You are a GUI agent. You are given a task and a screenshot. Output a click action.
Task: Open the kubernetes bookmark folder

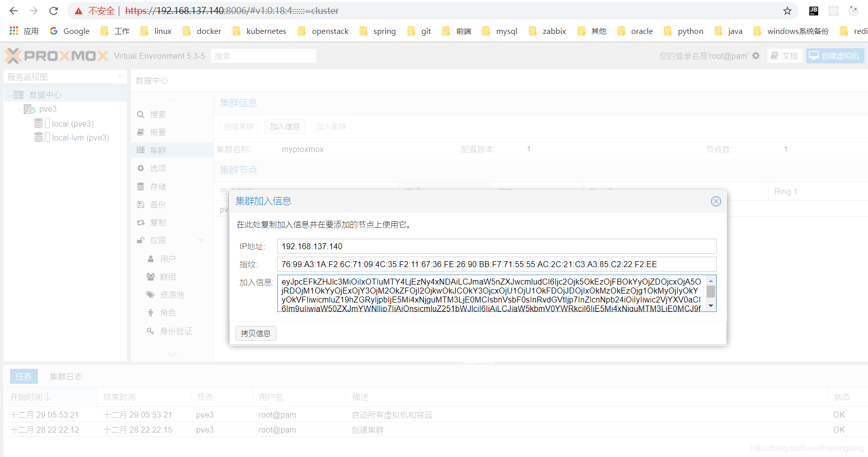pyautogui.click(x=259, y=31)
